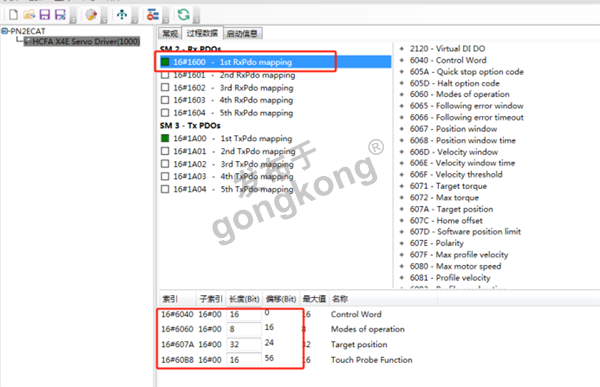
Task: Click the 名称 column header
Action: 383,299
